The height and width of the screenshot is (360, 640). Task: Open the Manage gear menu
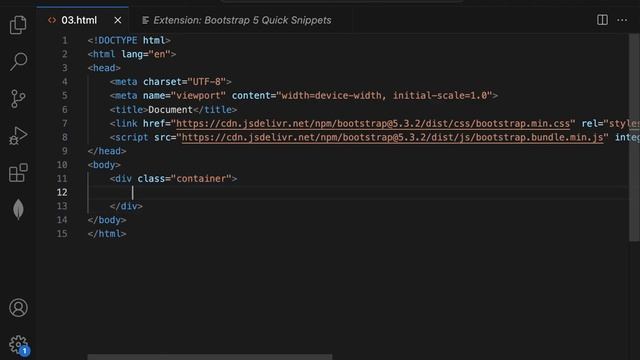18,345
